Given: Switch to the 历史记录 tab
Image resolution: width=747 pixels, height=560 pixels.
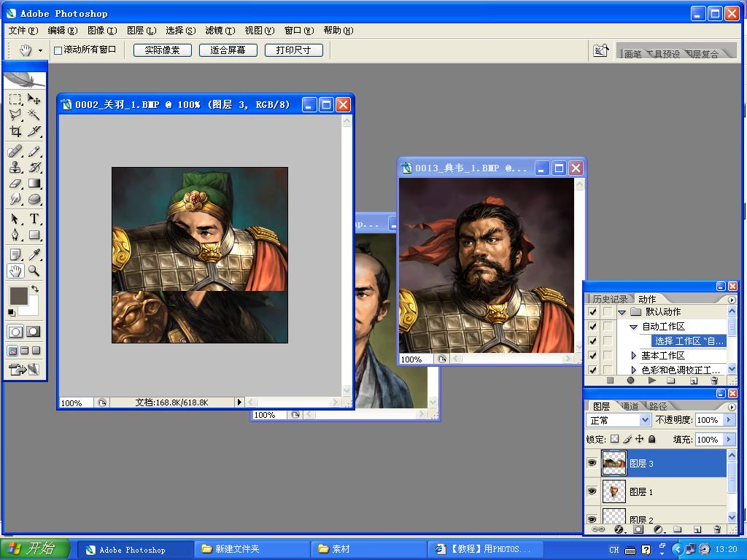Looking at the screenshot, I should pos(610,299).
